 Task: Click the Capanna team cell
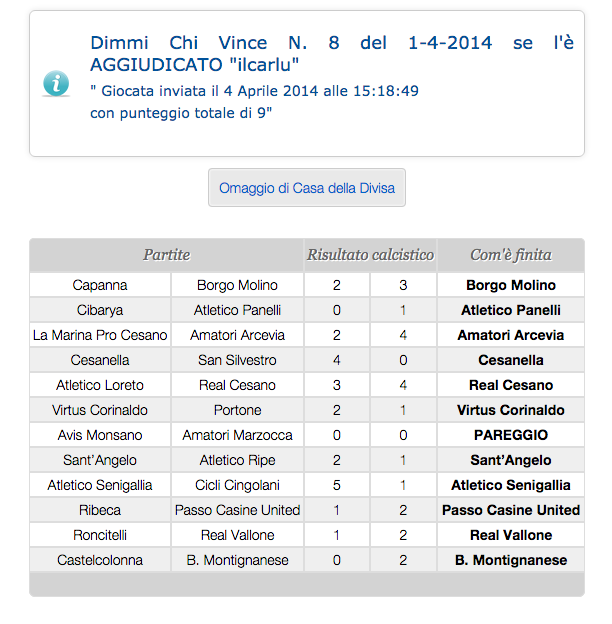(x=100, y=285)
